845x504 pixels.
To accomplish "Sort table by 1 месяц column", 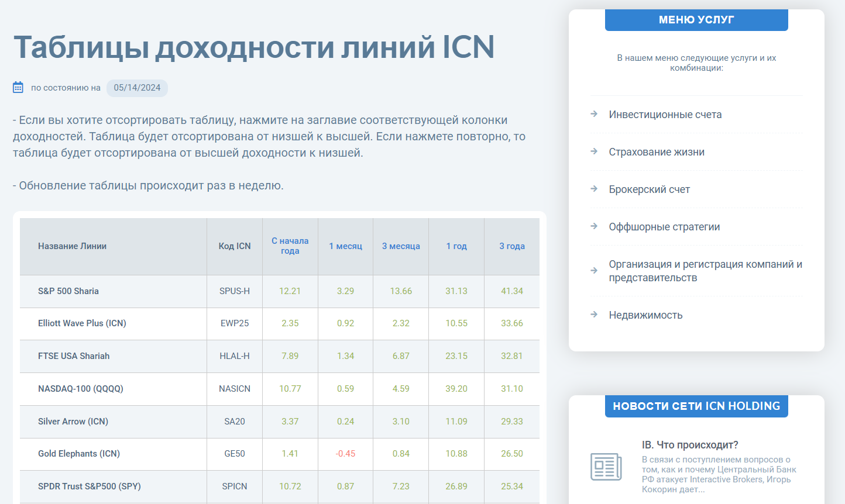I will pyautogui.click(x=345, y=246).
